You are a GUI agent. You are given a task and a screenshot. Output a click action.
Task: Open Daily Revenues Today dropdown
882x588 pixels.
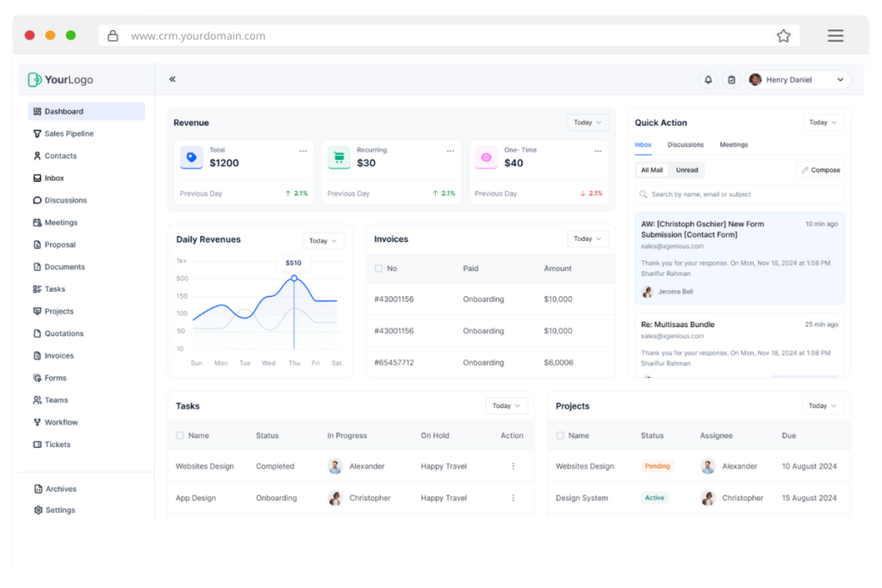323,241
